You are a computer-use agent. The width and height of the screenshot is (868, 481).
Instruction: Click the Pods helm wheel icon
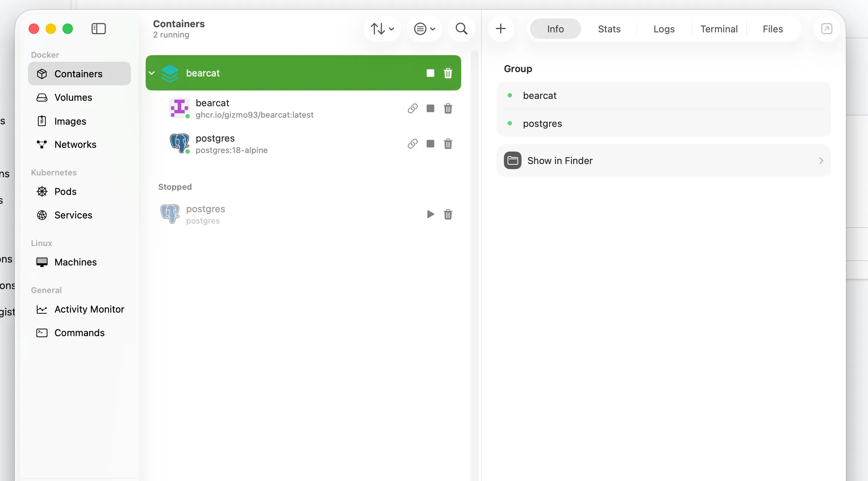[42, 191]
